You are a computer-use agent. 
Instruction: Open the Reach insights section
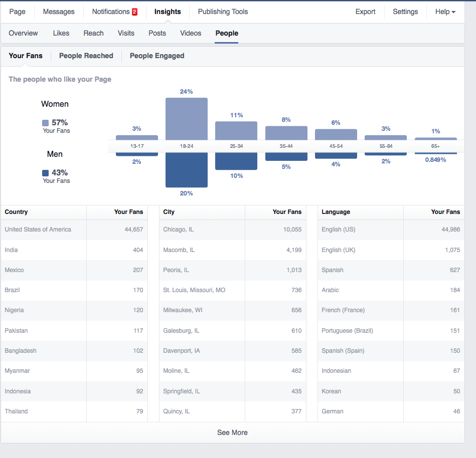pos(93,33)
